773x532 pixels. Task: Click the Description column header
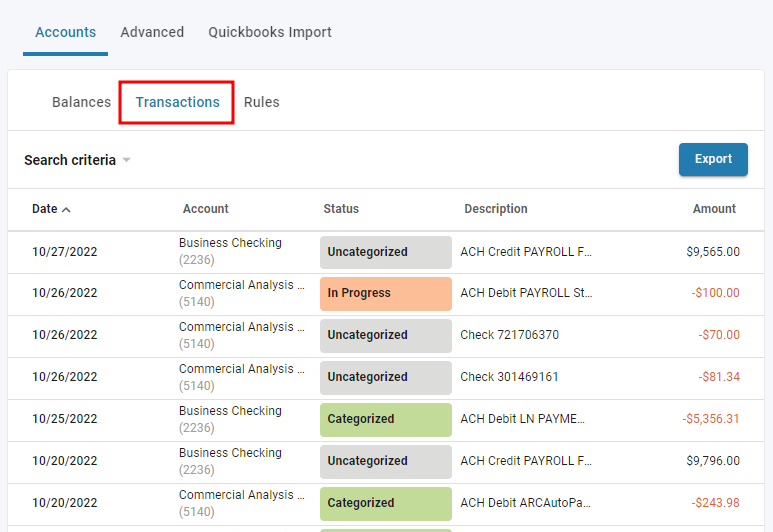[495, 209]
